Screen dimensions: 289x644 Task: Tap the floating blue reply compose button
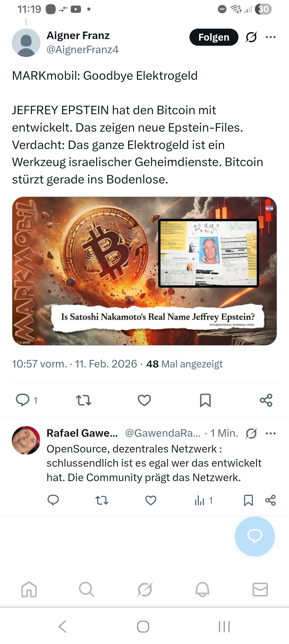(x=255, y=536)
